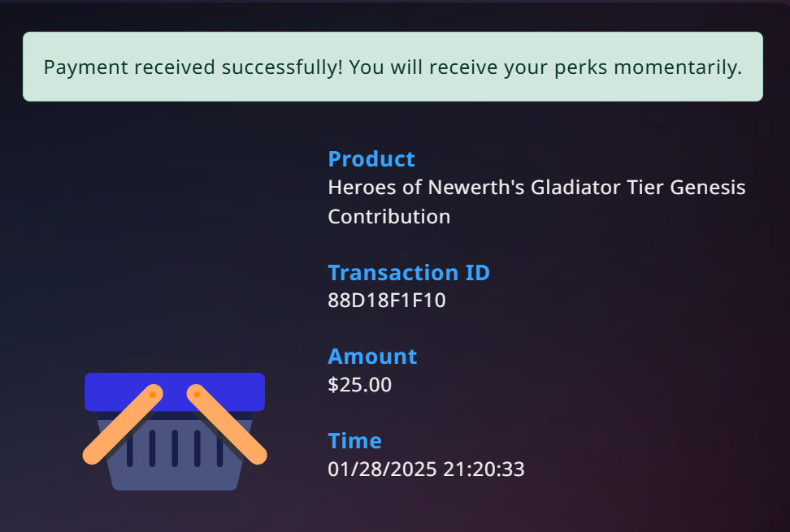Click the basket's right orange handle
The image size is (790, 532).
(228, 425)
